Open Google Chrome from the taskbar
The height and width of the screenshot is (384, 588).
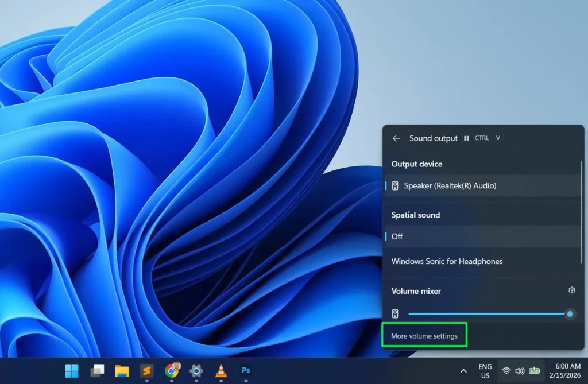click(x=171, y=371)
